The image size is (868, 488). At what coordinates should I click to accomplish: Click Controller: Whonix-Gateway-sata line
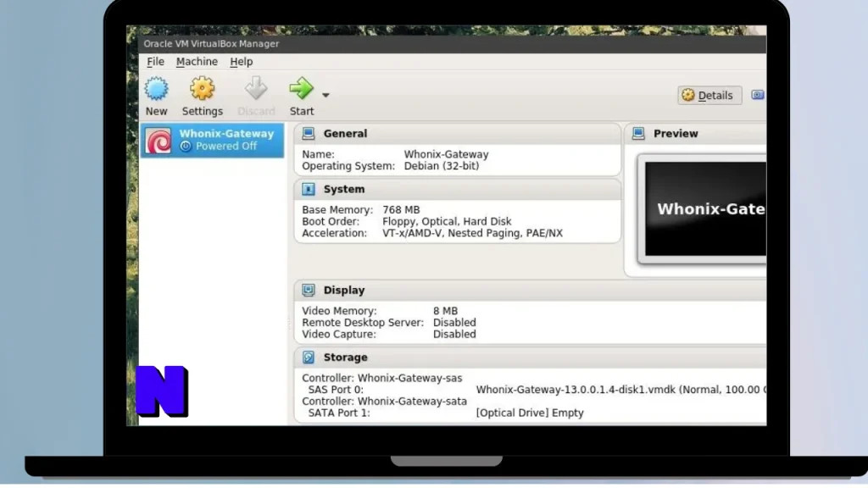384,401
